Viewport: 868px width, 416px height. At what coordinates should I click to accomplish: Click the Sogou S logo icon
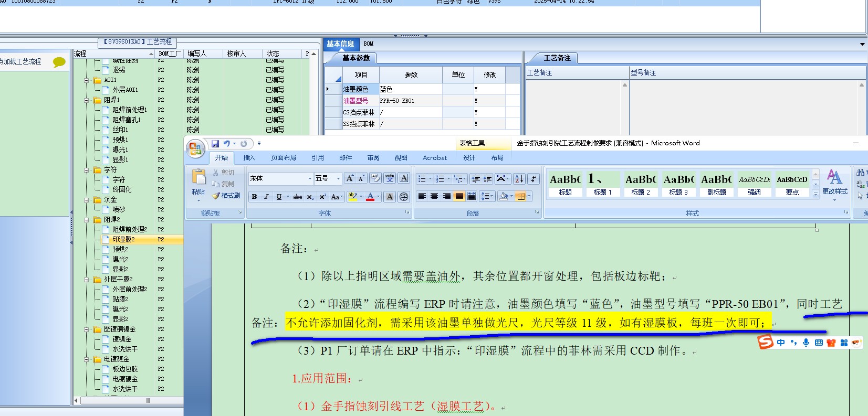click(x=766, y=343)
